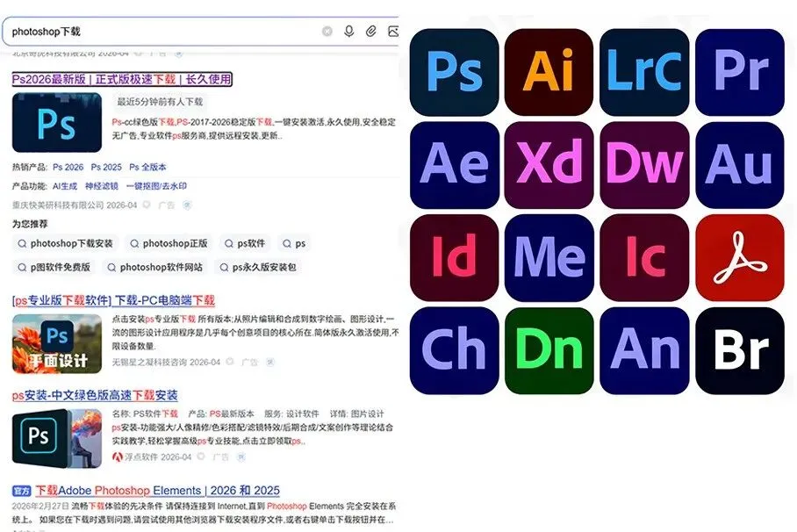The width and height of the screenshot is (797, 532).
Task: Open the Ps 全版本 link
Action: click(x=147, y=167)
